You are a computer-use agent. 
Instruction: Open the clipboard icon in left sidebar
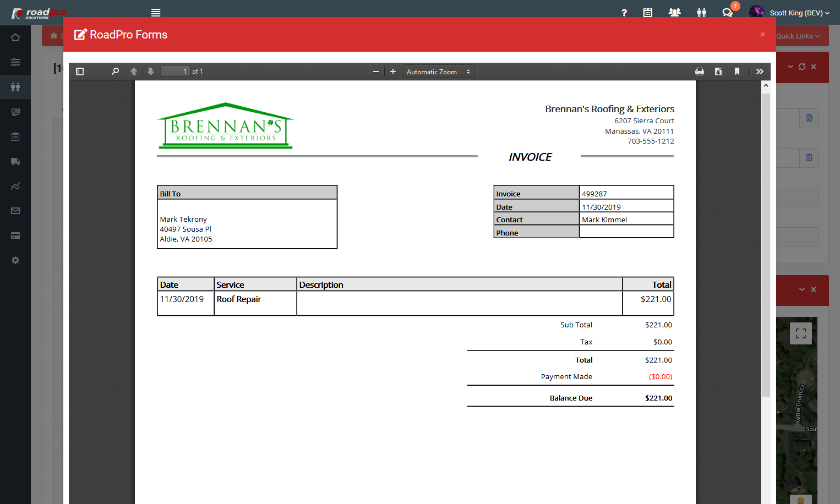pyautogui.click(x=15, y=136)
